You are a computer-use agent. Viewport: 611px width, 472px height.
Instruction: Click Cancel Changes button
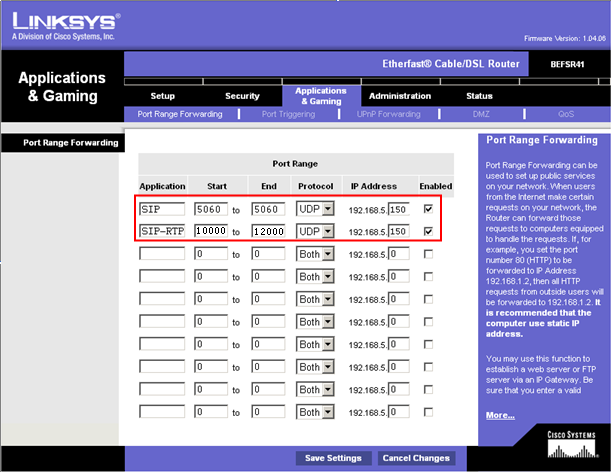coord(416,458)
